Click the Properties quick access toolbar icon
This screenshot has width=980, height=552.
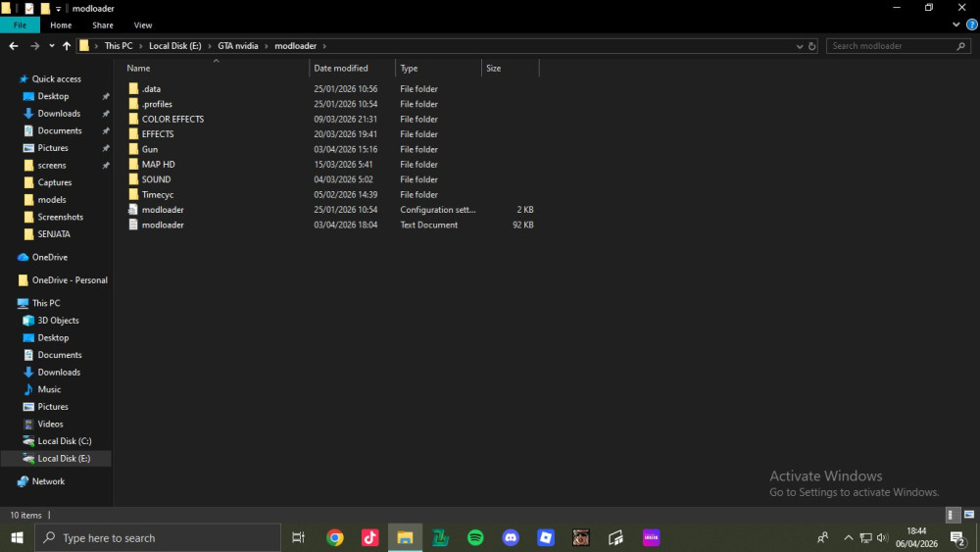[x=28, y=8]
